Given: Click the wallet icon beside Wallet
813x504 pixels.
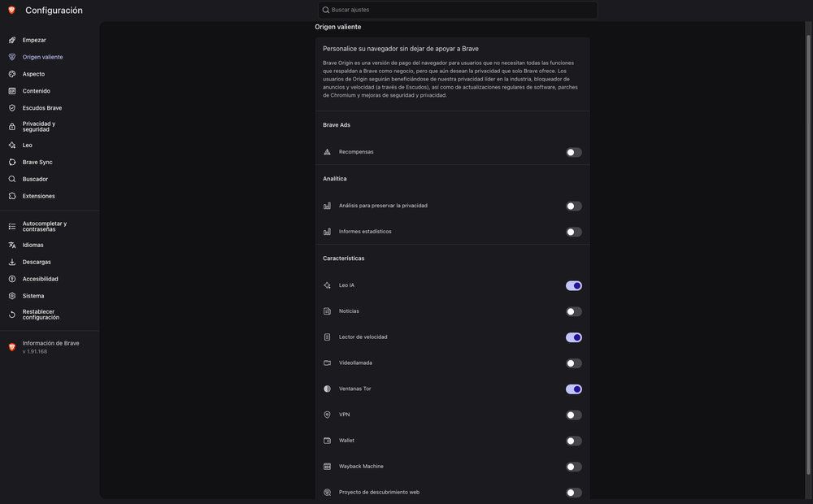Looking at the screenshot, I should (327, 441).
